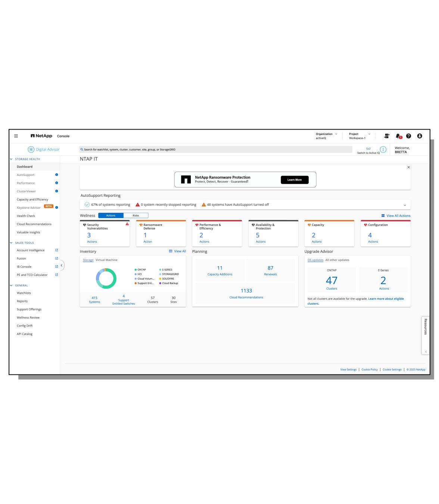The image size is (439, 504).
Task: Click View All Actions link
Action: click(x=396, y=216)
